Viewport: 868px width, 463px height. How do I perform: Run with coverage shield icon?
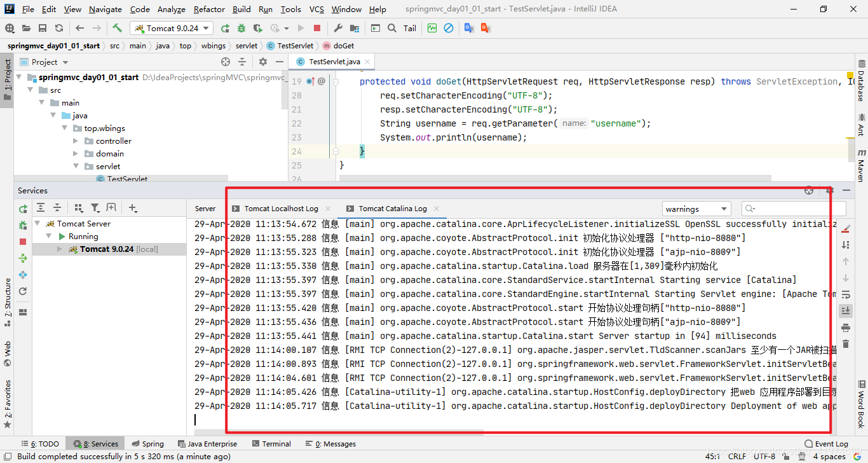pos(257,28)
